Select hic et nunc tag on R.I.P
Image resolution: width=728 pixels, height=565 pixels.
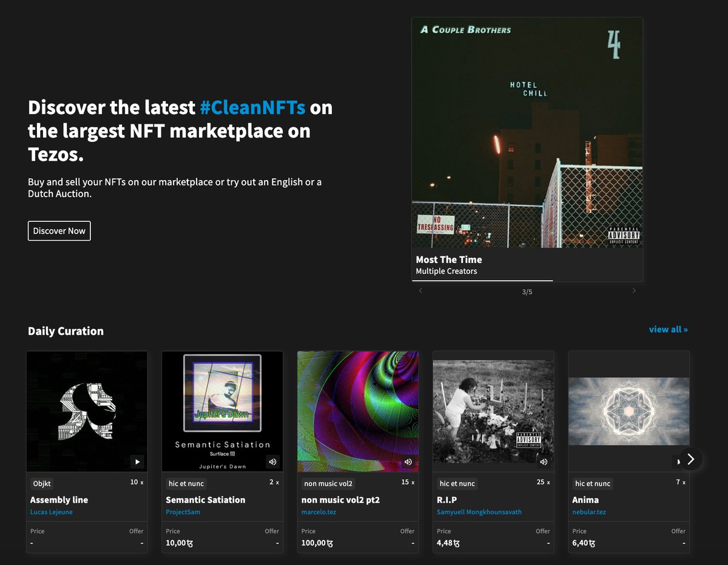[457, 484]
